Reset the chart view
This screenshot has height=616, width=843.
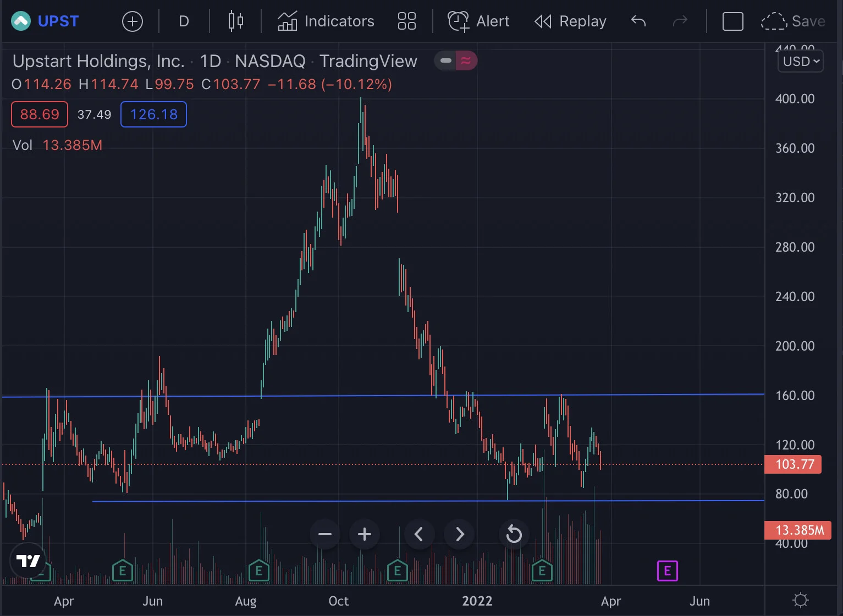[514, 534]
